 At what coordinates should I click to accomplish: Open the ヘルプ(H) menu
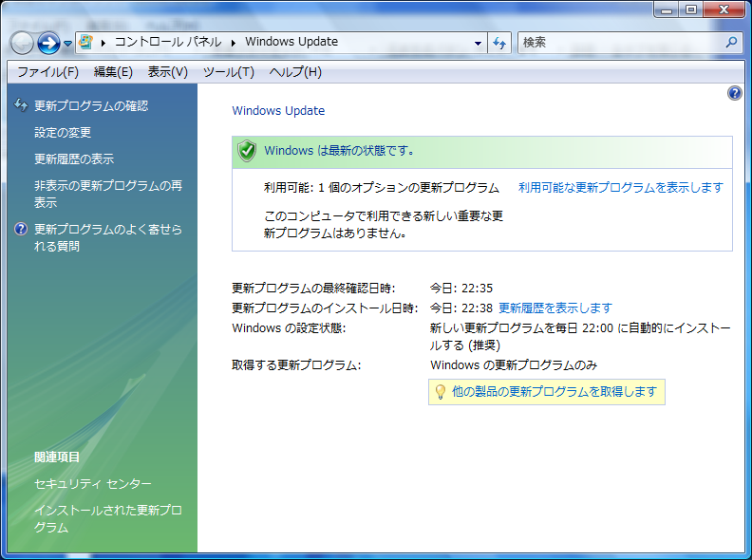(x=295, y=72)
